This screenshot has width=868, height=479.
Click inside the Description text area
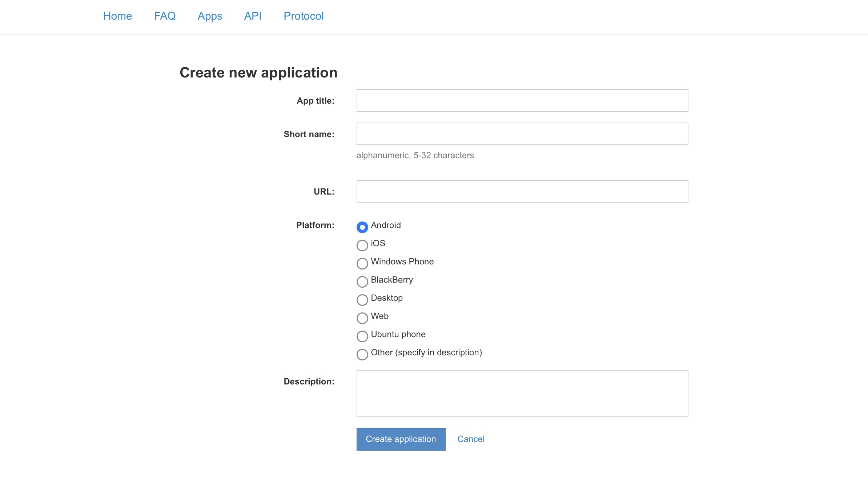(x=522, y=394)
